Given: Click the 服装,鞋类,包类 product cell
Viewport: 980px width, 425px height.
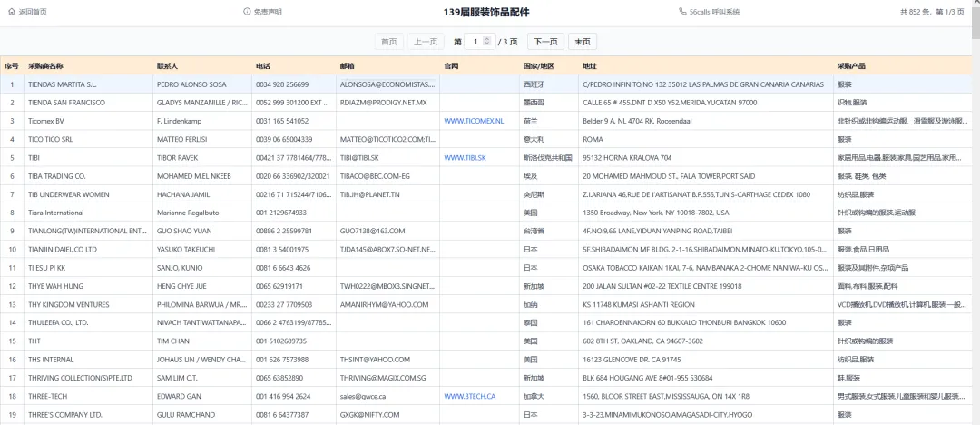Looking at the screenshot, I should [903, 176].
